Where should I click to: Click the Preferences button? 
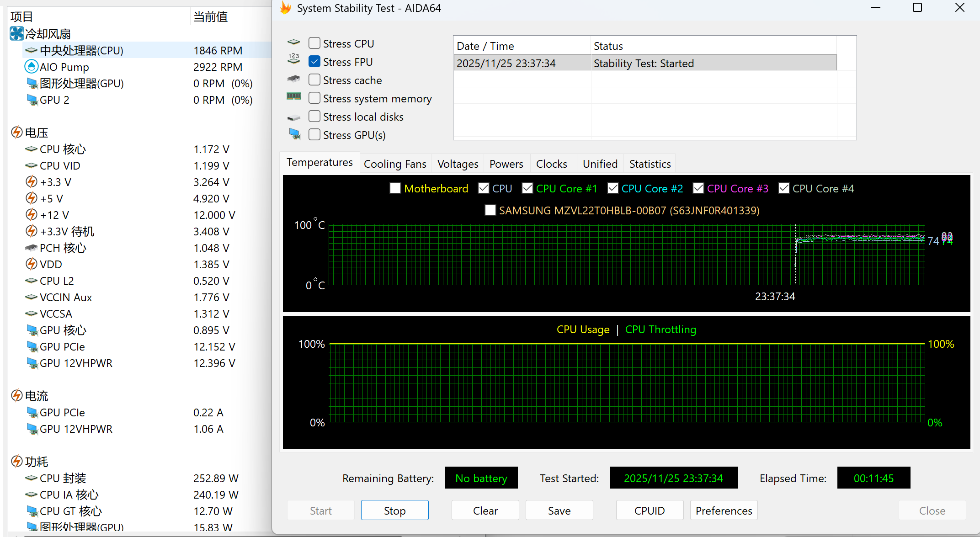[x=724, y=510]
